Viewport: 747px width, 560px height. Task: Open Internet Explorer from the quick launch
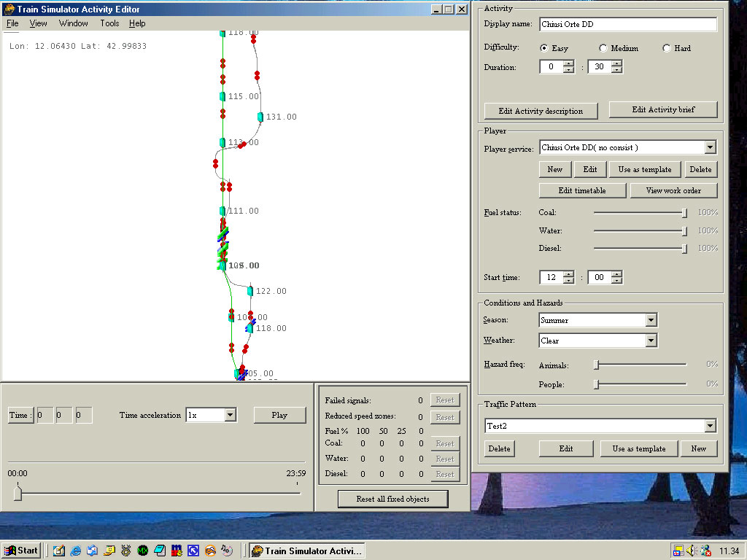75,551
